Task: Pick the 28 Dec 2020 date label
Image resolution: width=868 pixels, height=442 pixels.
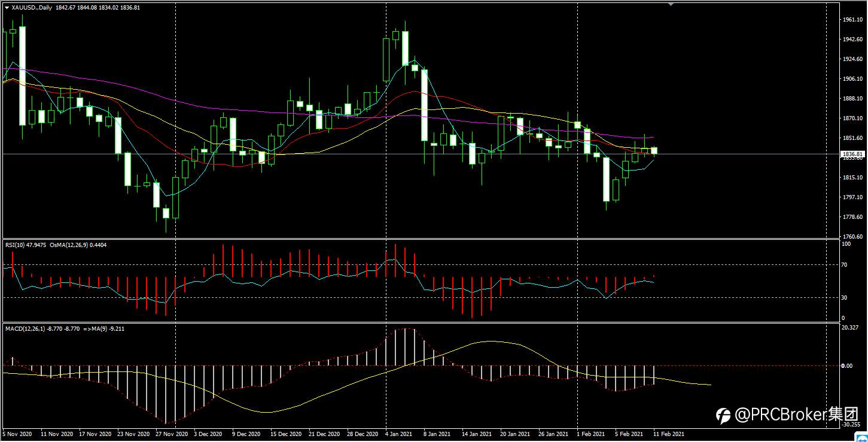Action: [363, 434]
